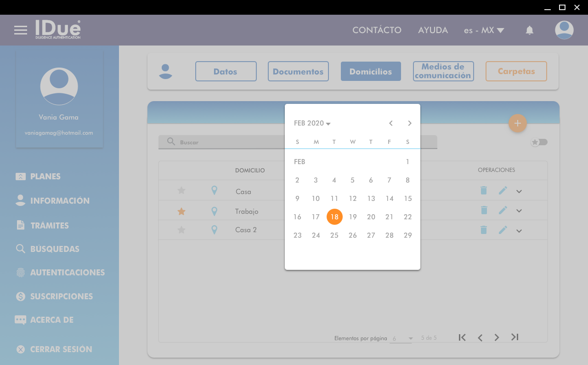Mark Casa as favorite with star
588x365 pixels.
coord(181,190)
